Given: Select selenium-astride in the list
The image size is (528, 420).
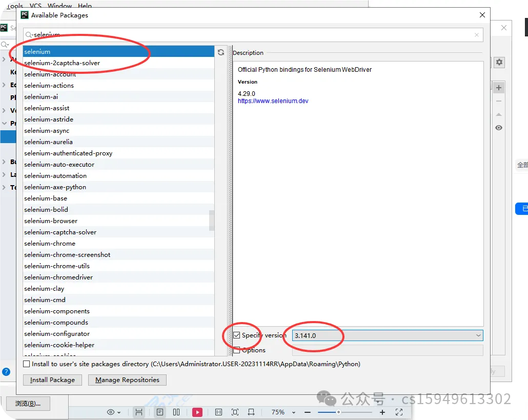Looking at the screenshot, I should [x=118, y=119].
